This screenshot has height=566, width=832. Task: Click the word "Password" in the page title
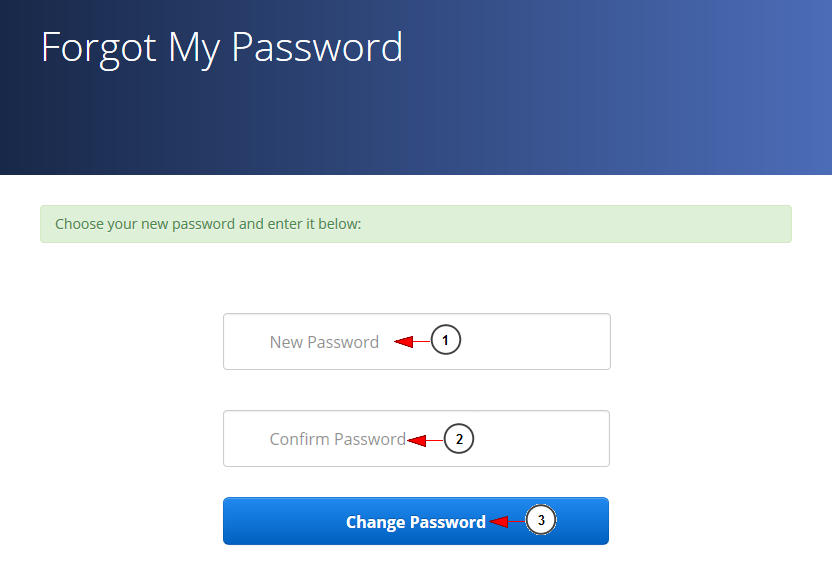click(316, 47)
